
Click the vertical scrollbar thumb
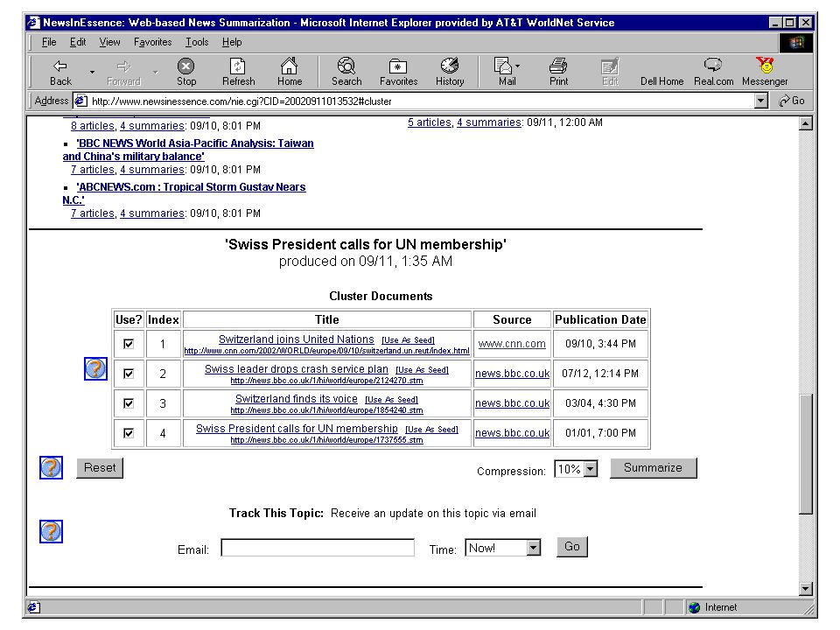[805, 454]
